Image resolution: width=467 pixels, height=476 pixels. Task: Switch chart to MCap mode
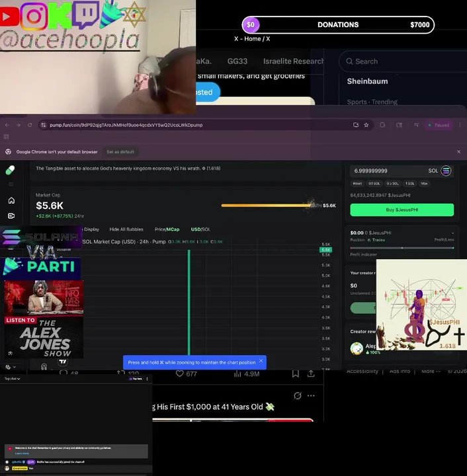[173, 229]
